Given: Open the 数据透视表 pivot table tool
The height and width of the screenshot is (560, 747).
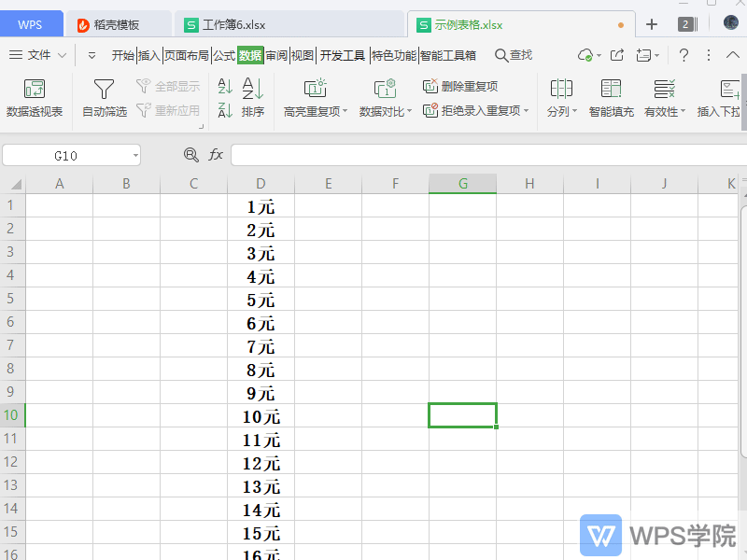Looking at the screenshot, I should point(35,97).
